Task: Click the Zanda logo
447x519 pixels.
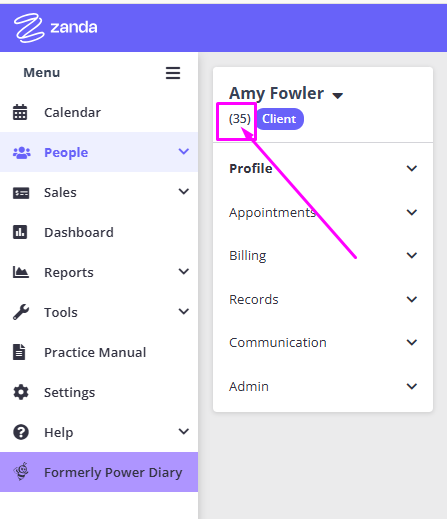Action: pyautogui.click(x=56, y=28)
